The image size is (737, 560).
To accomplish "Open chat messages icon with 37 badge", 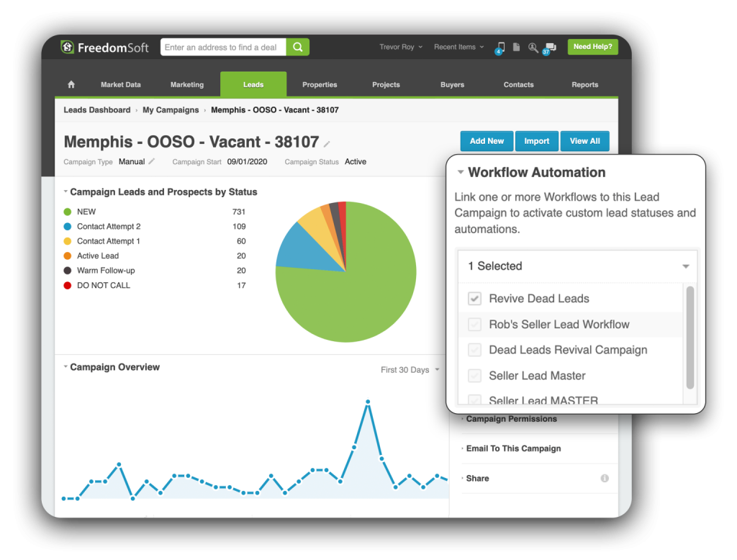I will 549,48.
